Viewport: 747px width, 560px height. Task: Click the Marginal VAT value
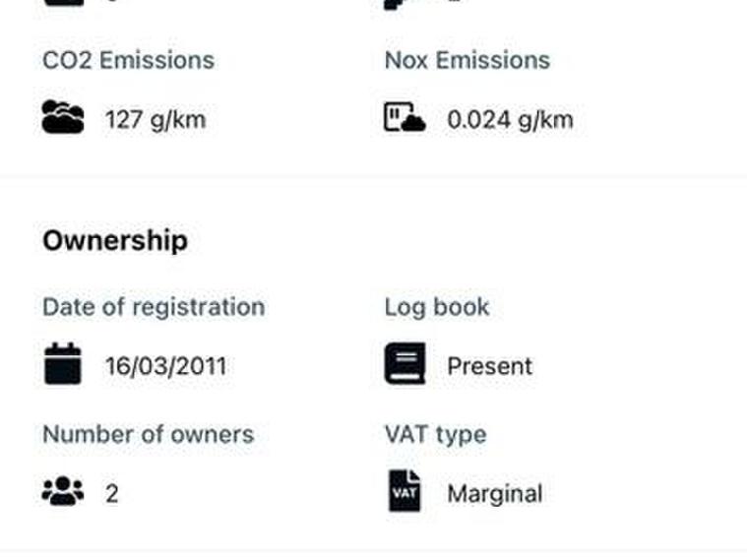pos(494,493)
